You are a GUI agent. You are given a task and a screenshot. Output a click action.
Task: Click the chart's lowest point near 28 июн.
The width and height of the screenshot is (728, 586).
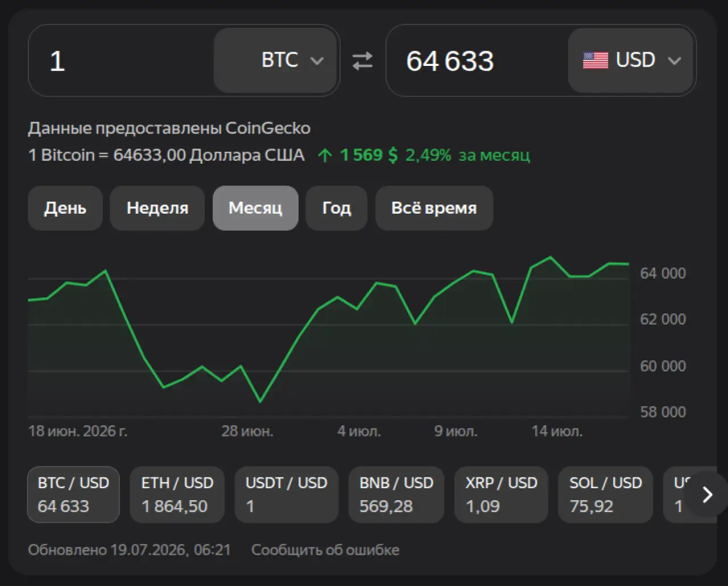pos(260,401)
